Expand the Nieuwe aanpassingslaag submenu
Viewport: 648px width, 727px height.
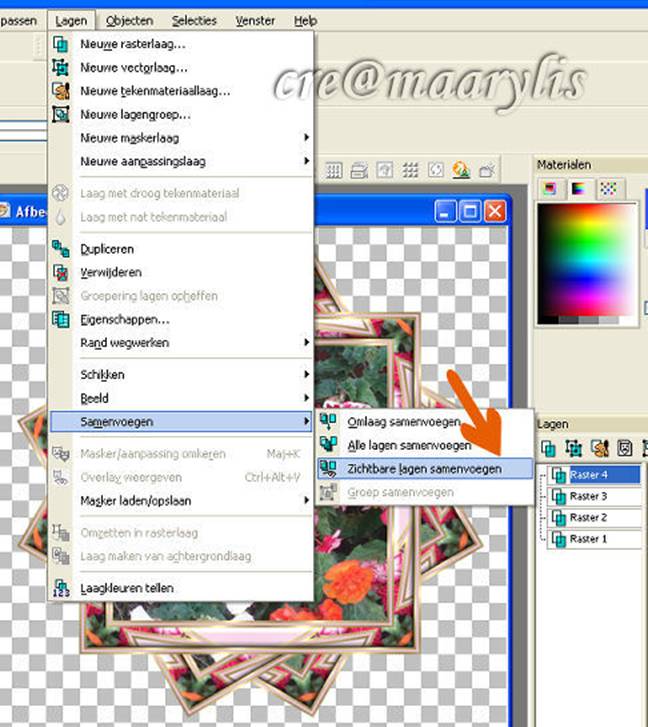coord(181,161)
